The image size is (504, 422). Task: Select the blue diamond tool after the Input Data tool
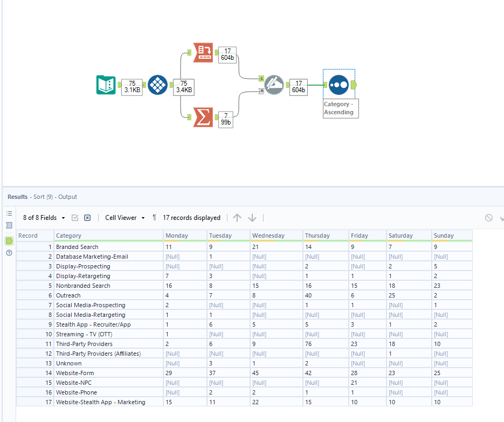(158, 85)
